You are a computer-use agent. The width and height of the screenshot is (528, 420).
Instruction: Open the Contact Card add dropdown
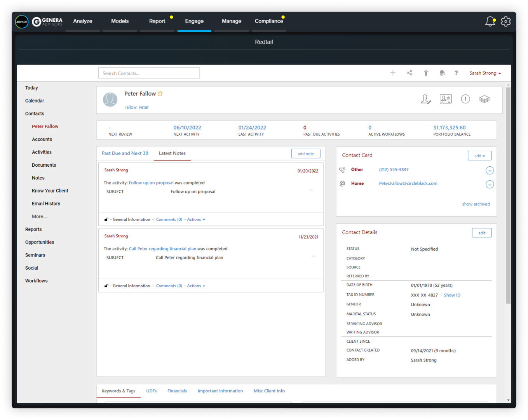pos(479,156)
